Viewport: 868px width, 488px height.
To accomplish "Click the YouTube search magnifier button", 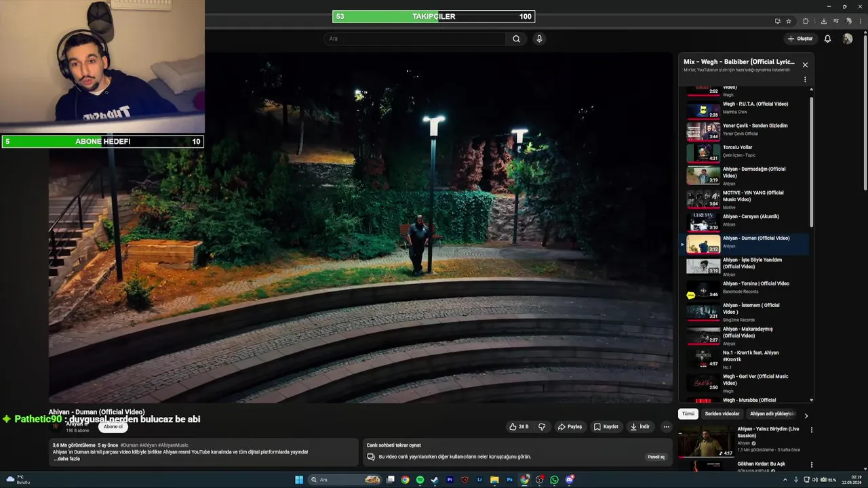I will (516, 39).
